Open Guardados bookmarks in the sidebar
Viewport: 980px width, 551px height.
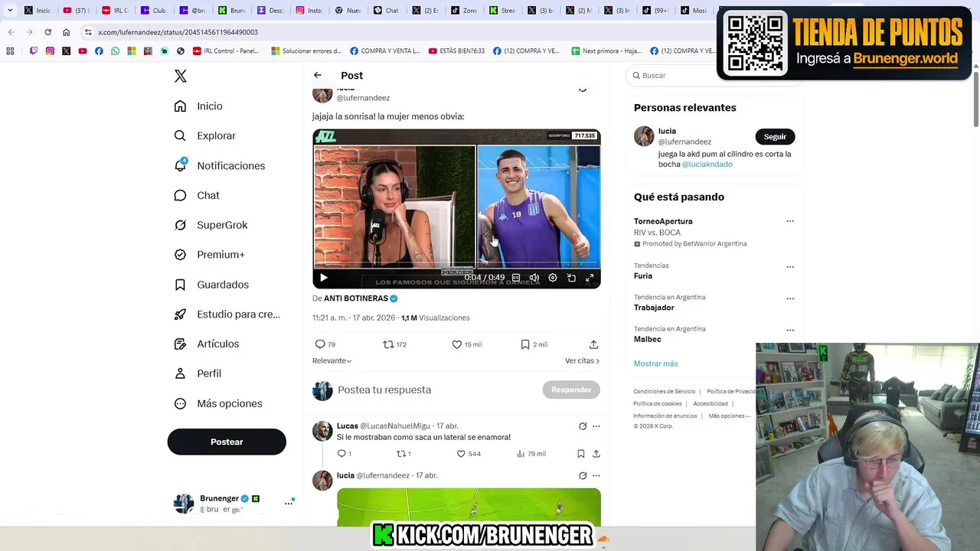[211, 285]
